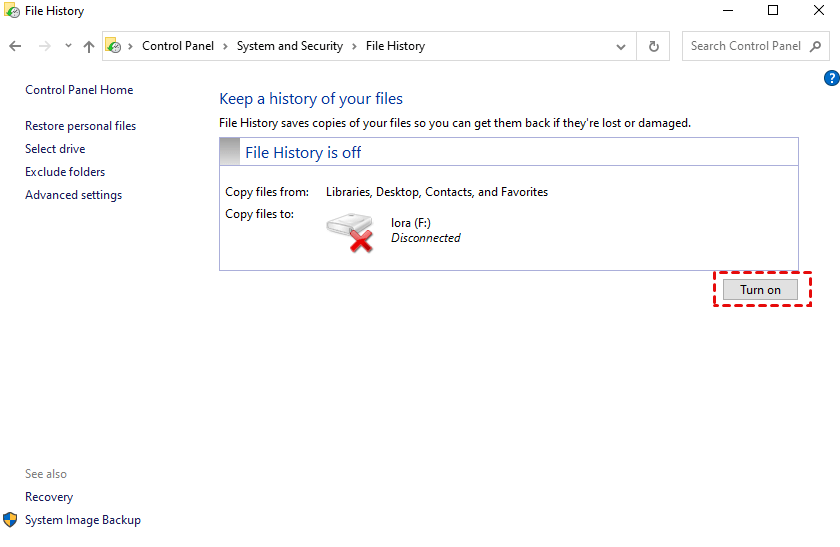The image size is (840, 547).
Task: Click the up directory arrow
Action: [89, 46]
